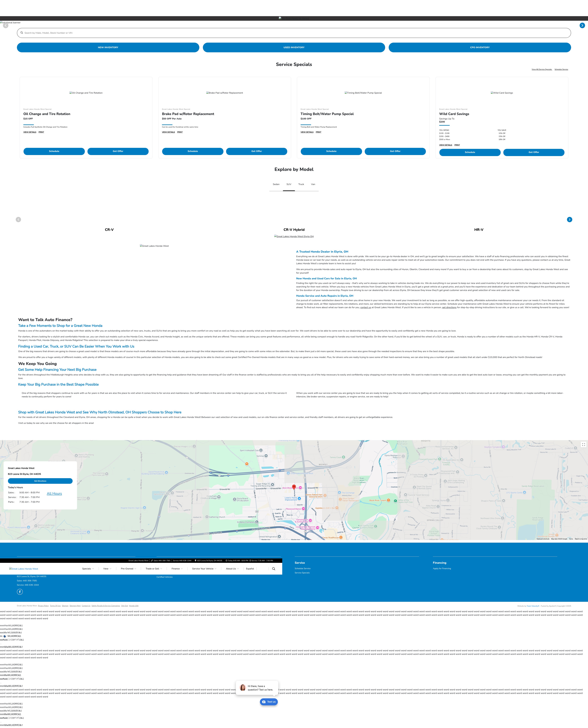This screenshot has height=728, width=588.
Task: Open Certified Vehicles footer link
Action: coord(164,577)
